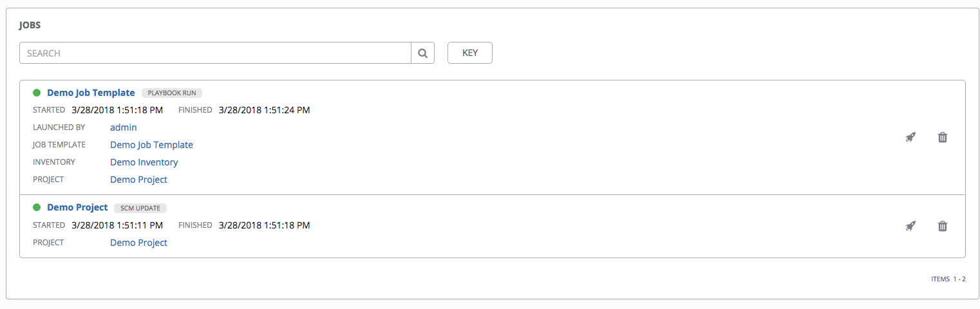980x309 pixels.
Task: Open the admin user link
Action: (x=124, y=127)
